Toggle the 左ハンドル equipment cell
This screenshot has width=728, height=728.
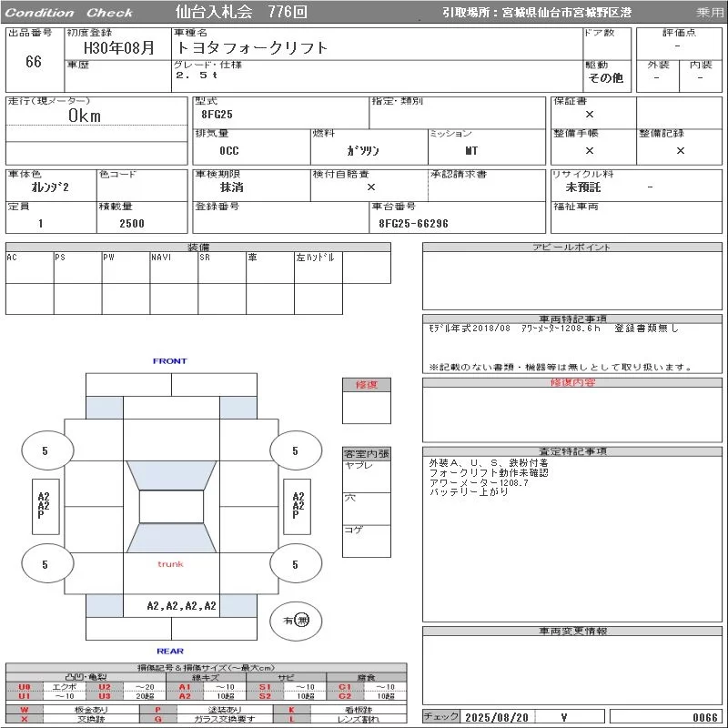(x=318, y=267)
